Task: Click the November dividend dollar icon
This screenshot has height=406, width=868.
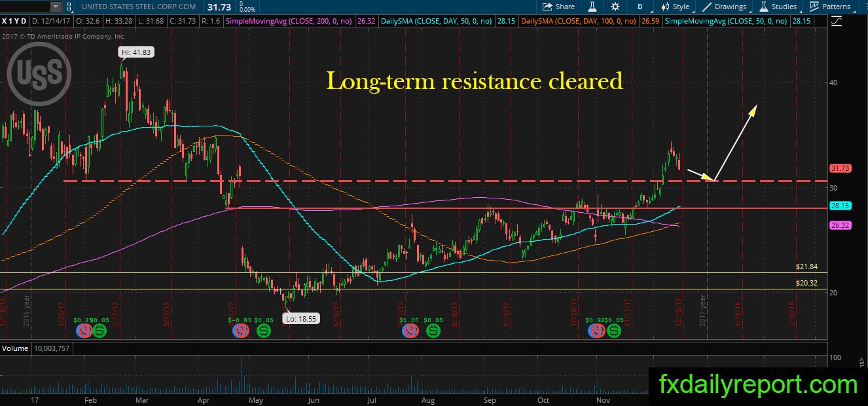Action: (x=613, y=330)
